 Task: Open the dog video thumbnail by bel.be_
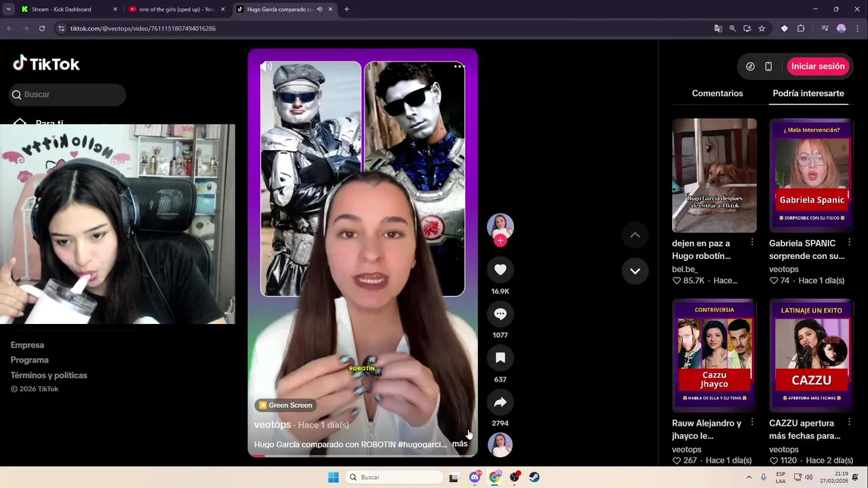714,176
